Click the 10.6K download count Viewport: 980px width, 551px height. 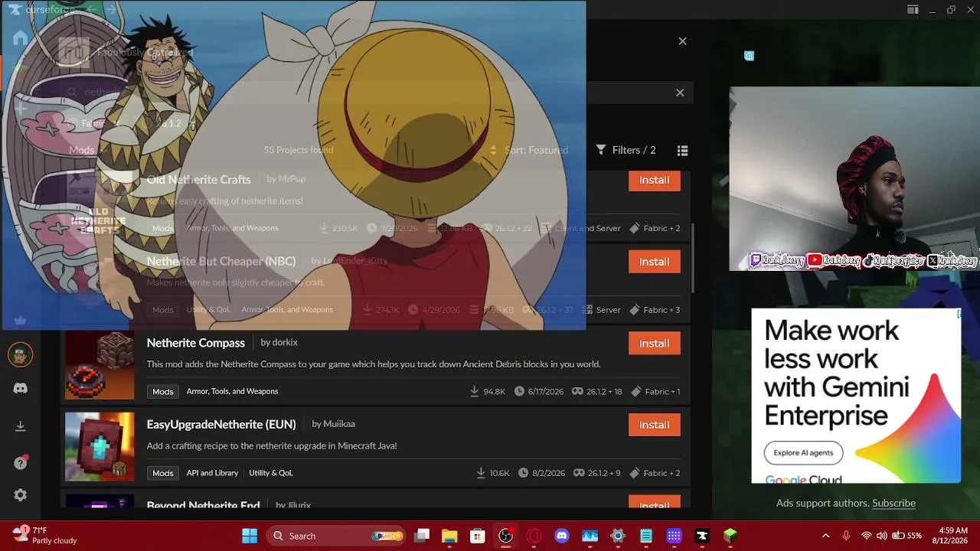click(499, 473)
